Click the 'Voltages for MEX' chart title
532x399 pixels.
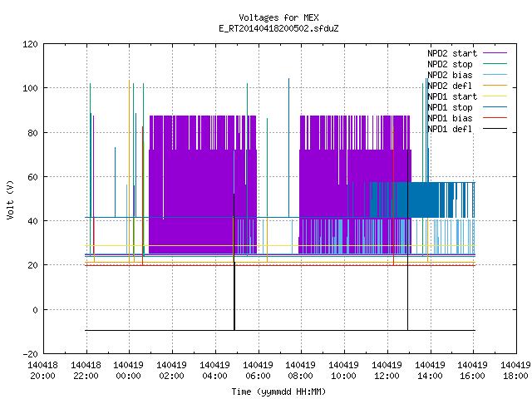(278, 17)
